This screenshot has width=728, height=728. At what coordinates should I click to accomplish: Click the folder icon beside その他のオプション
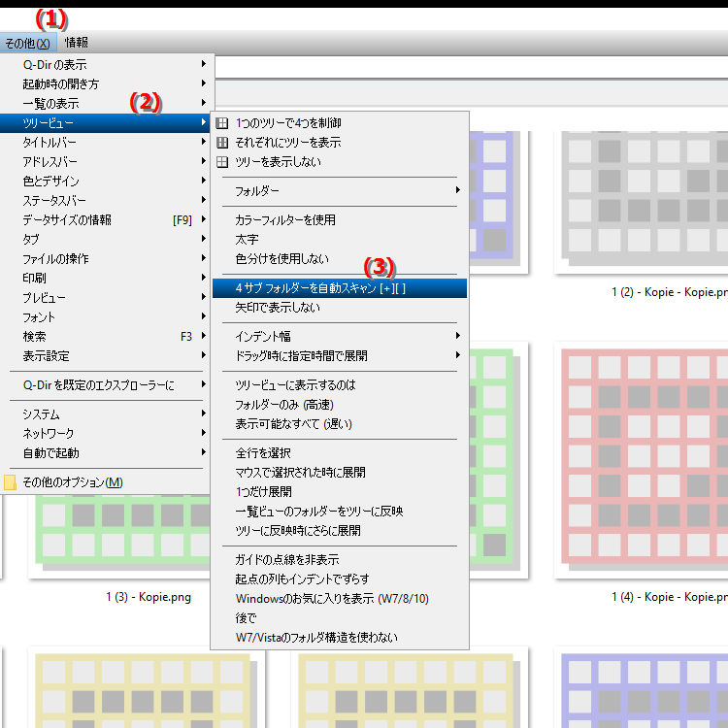[10, 482]
